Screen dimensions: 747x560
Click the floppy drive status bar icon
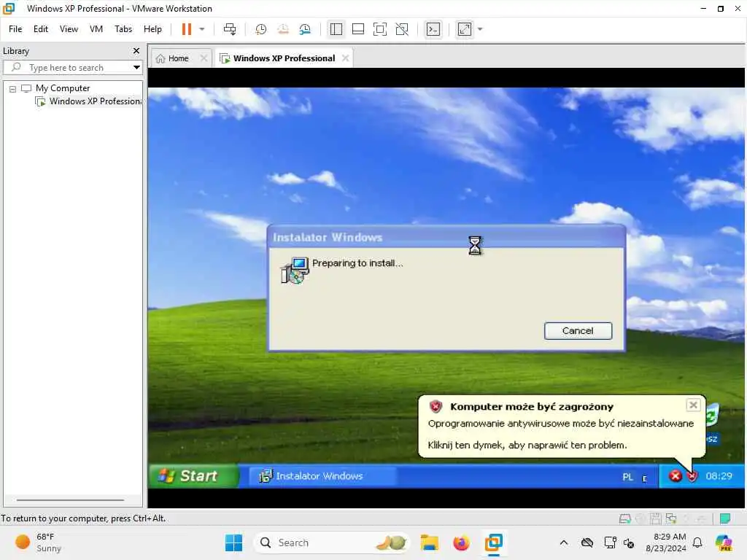pyautogui.click(x=655, y=518)
